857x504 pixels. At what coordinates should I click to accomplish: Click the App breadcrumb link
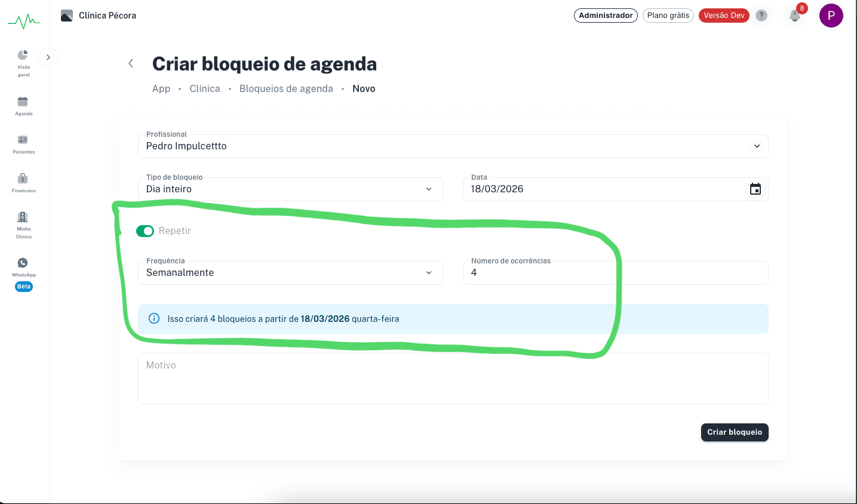(161, 88)
